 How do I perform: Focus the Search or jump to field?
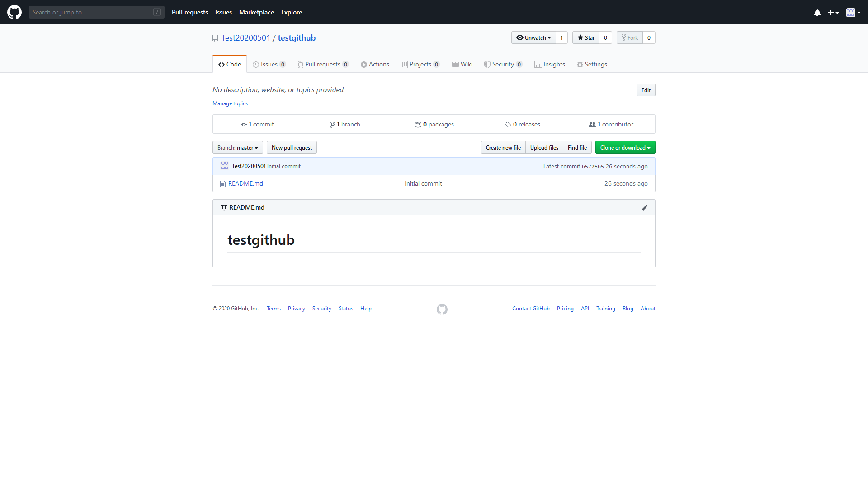pos(97,12)
